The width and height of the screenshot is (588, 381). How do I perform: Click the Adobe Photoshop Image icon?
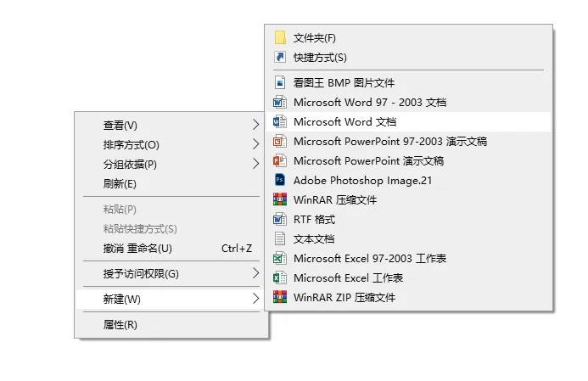click(279, 181)
